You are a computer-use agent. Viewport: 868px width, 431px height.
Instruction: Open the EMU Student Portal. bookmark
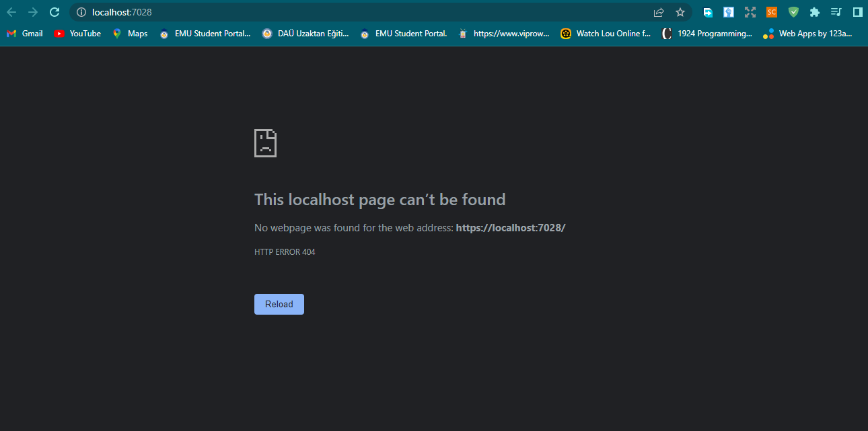(404, 34)
